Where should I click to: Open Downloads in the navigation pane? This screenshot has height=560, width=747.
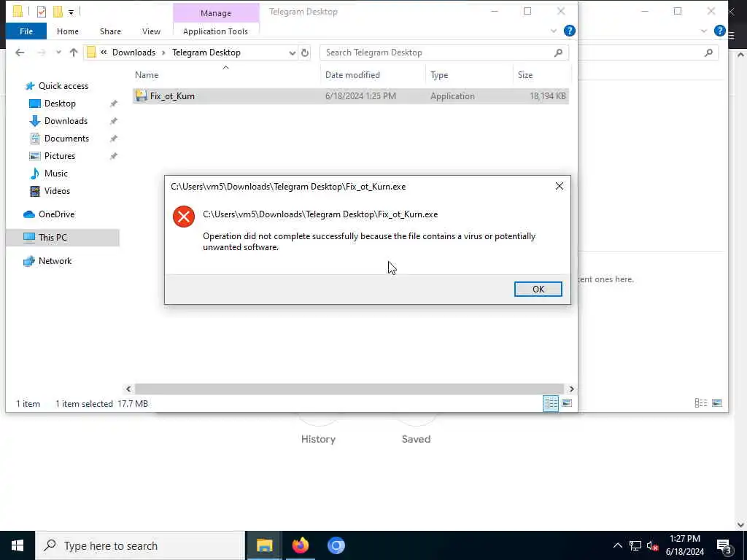click(x=66, y=121)
